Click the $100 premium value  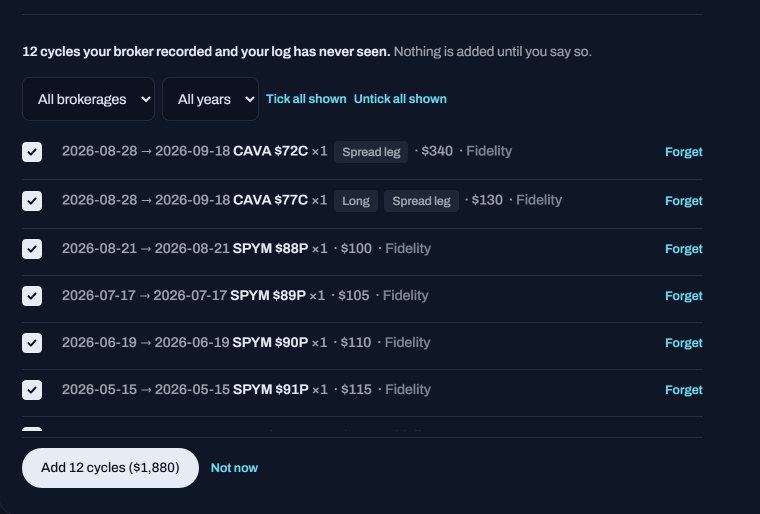coord(356,248)
